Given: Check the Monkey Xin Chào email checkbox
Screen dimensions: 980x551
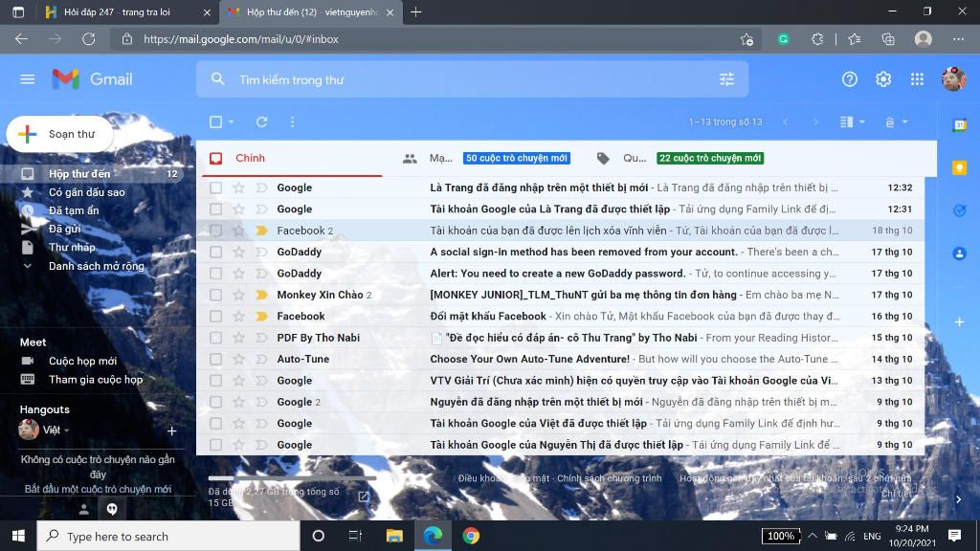Looking at the screenshot, I should pyautogui.click(x=215, y=295).
